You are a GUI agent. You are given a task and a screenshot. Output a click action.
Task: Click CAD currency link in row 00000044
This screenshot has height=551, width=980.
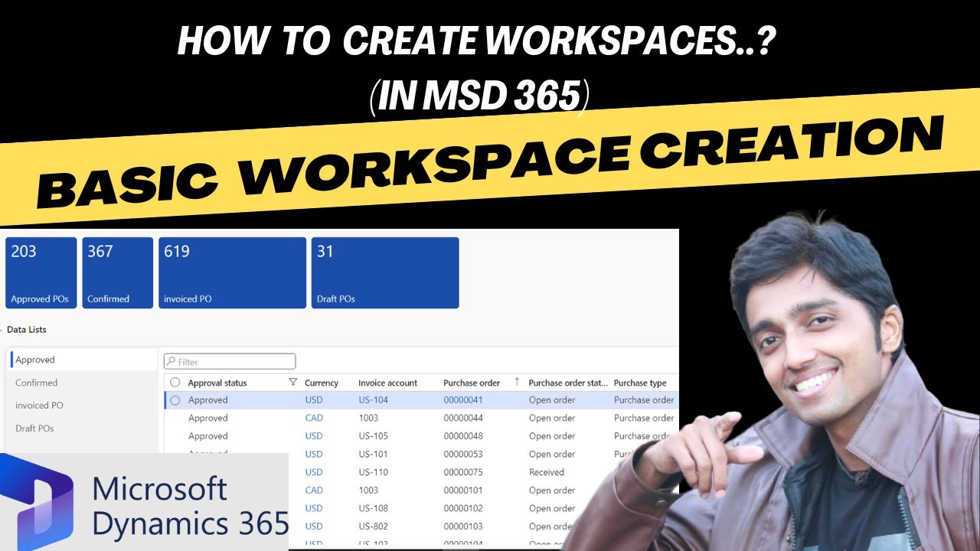point(314,419)
